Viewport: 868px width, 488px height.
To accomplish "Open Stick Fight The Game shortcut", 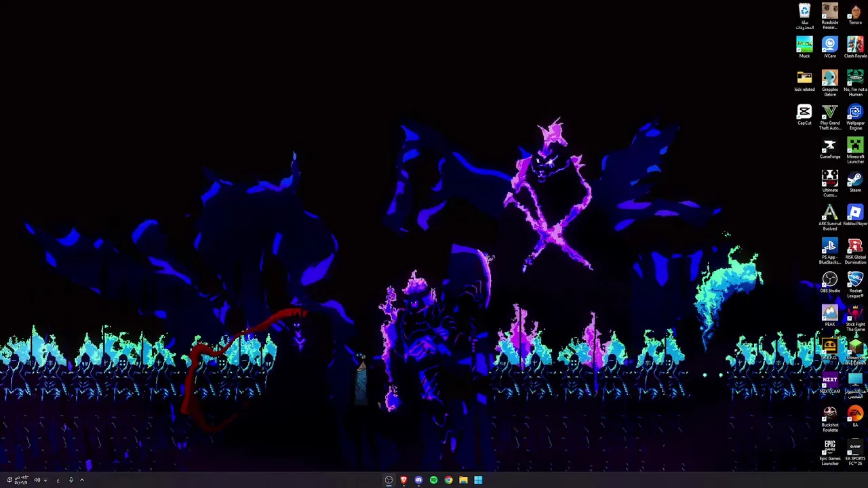I will click(x=855, y=318).
